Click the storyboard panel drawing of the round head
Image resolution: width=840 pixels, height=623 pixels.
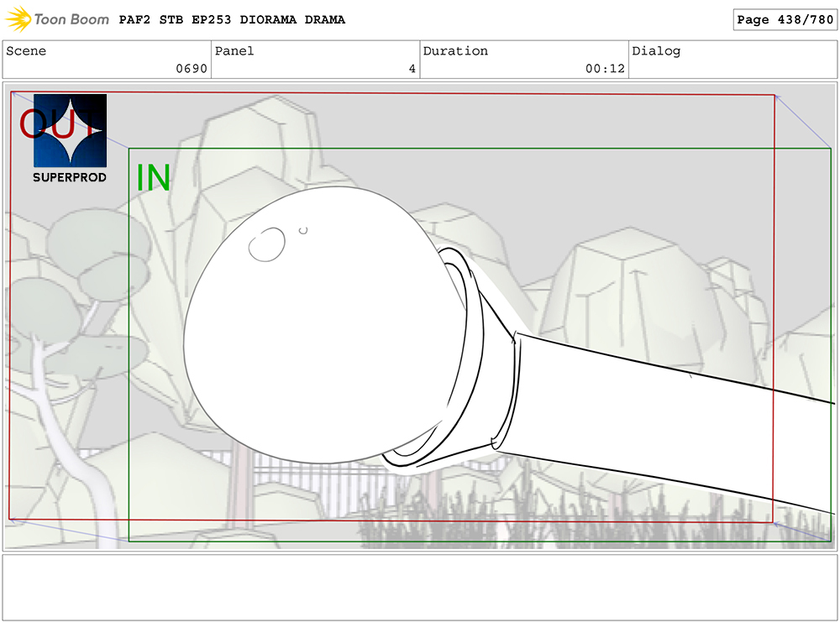327,325
